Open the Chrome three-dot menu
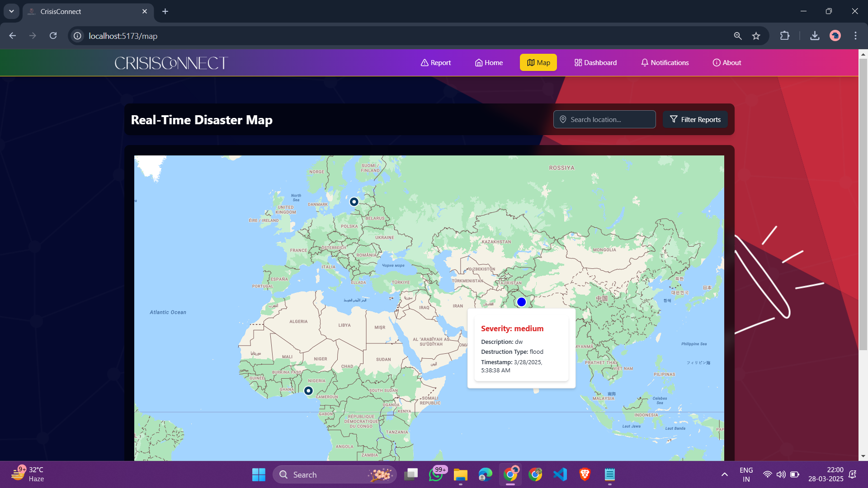This screenshot has height=488, width=868. click(x=855, y=36)
